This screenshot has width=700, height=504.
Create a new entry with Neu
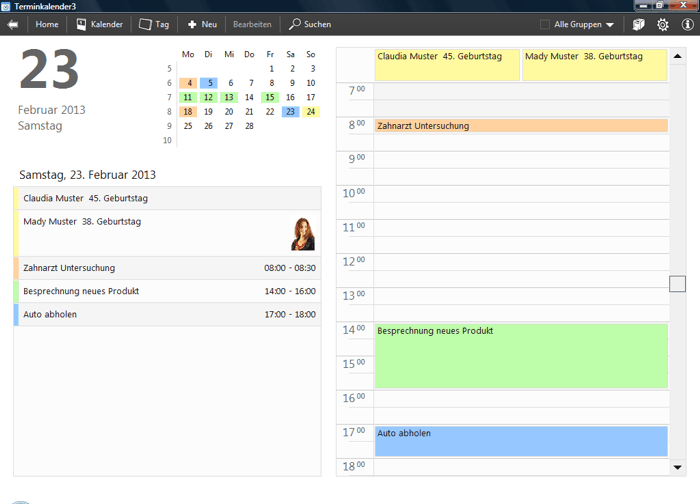tap(202, 24)
